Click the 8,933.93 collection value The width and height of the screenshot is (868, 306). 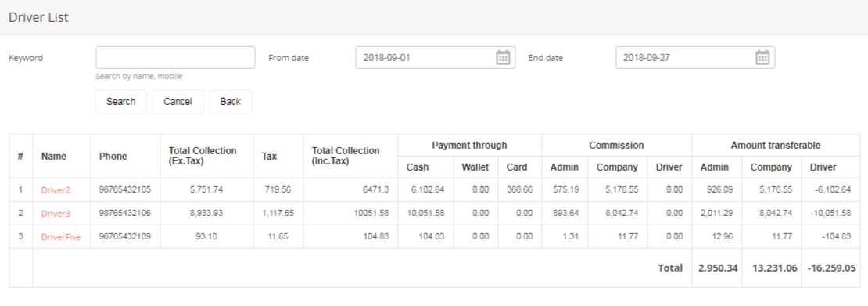[x=206, y=214]
